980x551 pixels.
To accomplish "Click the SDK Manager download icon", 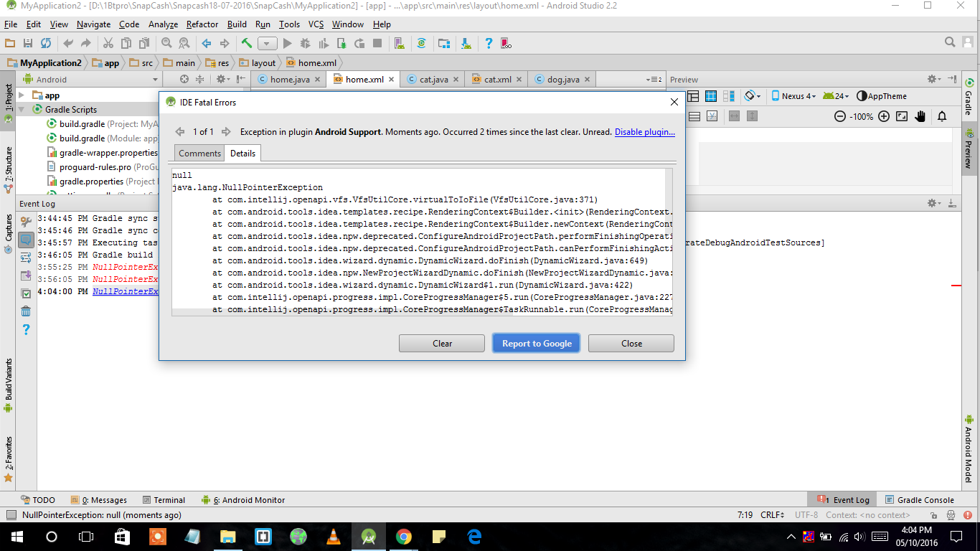I will (x=466, y=43).
